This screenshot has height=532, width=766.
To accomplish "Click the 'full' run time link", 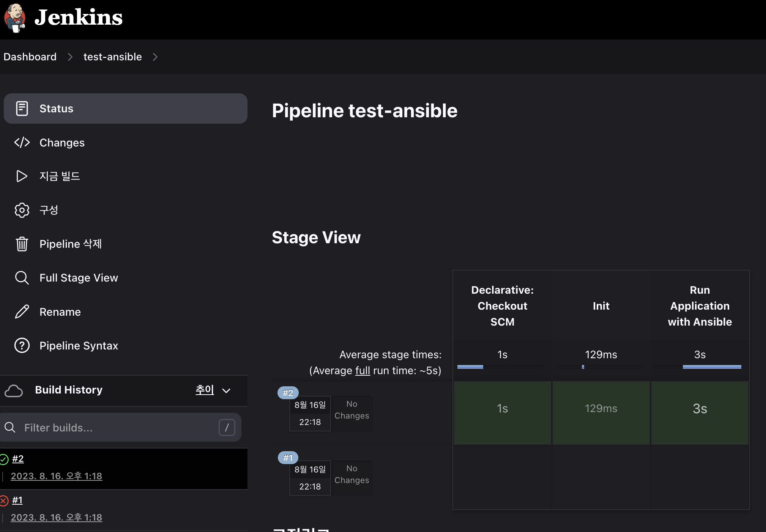I will point(363,370).
